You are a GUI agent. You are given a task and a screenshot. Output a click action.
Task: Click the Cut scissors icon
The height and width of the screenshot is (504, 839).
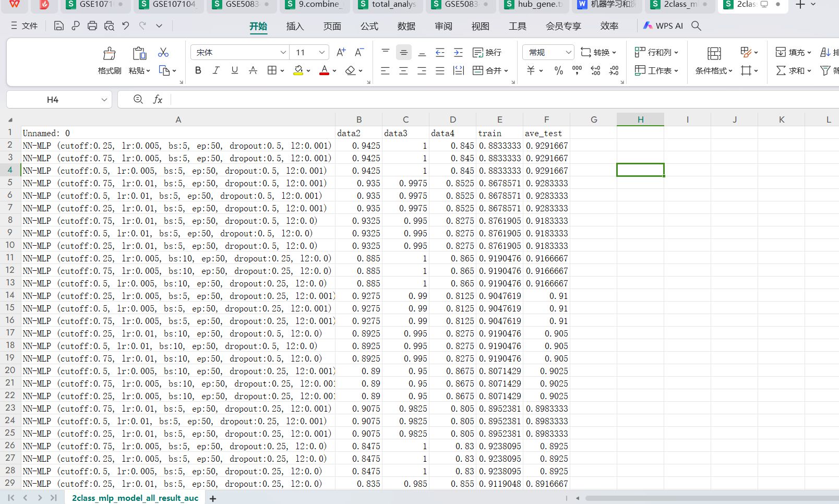click(163, 52)
